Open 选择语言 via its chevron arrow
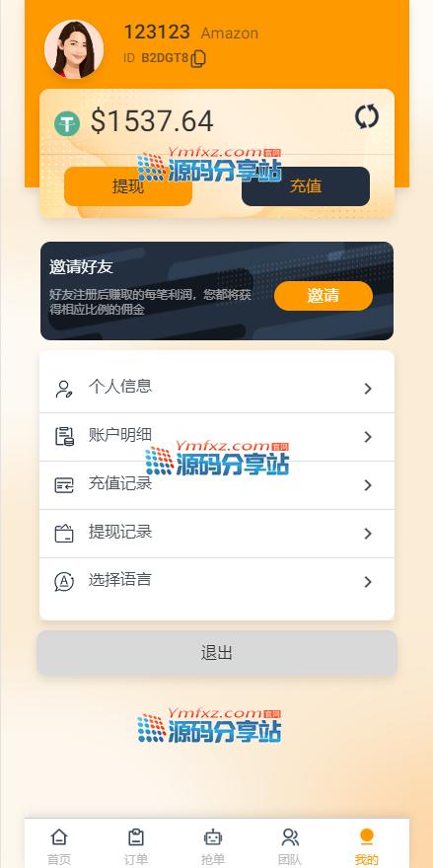Screen dimensions: 433x868 pyautogui.click(x=368, y=582)
